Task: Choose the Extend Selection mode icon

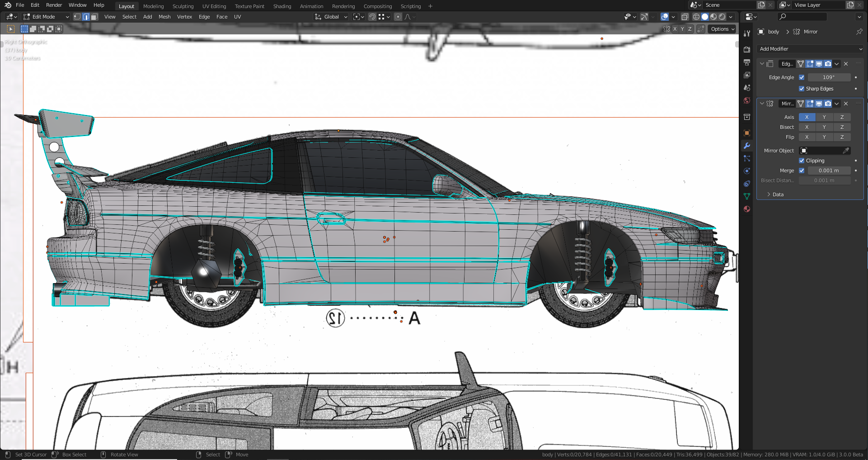Action: pyautogui.click(x=33, y=29)
